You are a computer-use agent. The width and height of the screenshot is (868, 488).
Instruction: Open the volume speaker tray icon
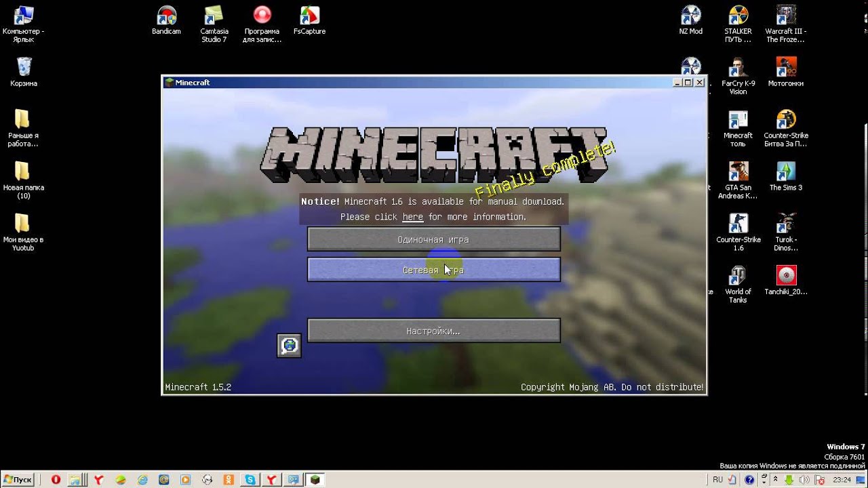coord(804,480)
